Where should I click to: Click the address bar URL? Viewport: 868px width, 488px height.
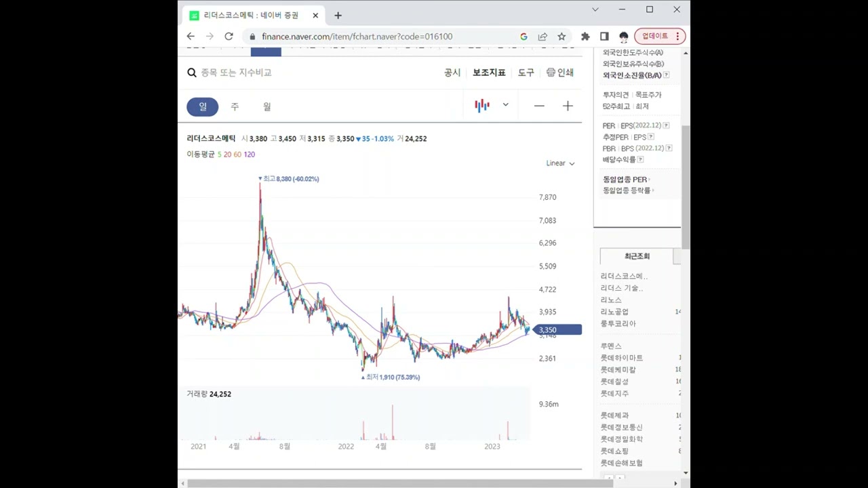click(357, 37)
